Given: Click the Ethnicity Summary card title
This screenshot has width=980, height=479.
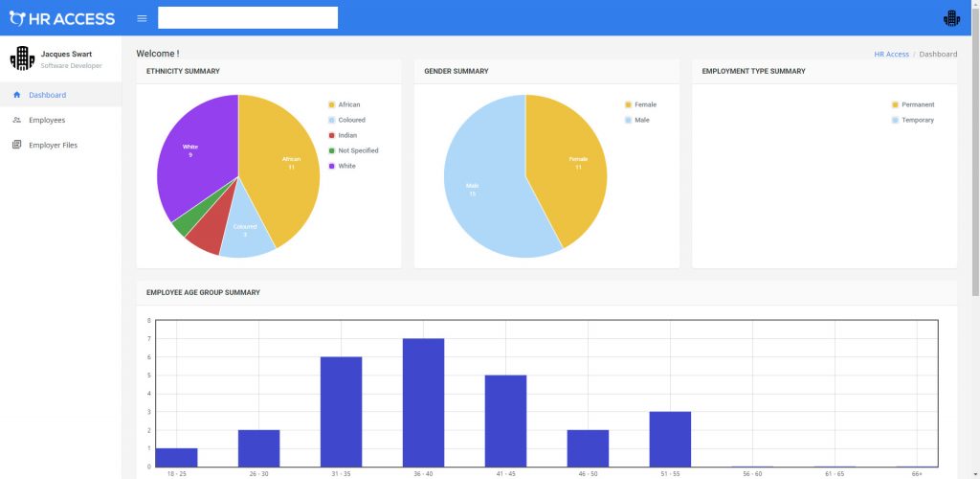Looking at the screenshot, I should (x=183, y=71).
